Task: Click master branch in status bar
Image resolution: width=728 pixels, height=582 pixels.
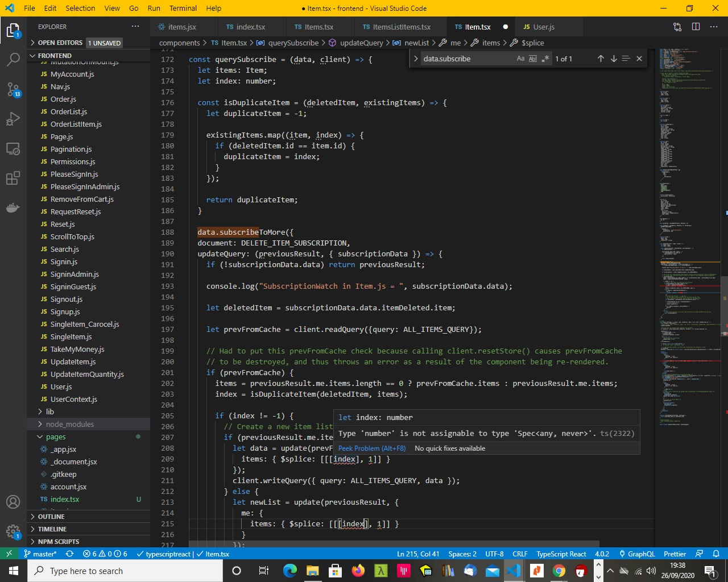Action: pyautogui.click(x=41, y=554)
